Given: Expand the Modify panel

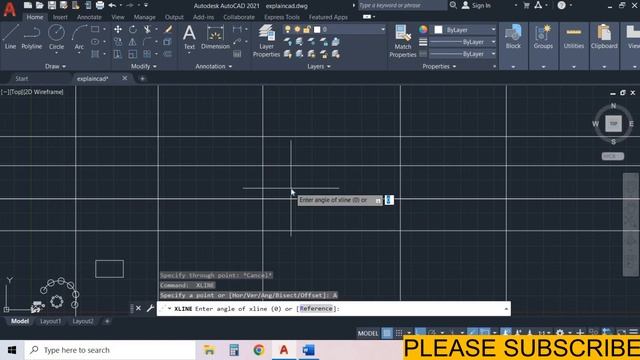Looking at the screenshot, I should [144, 66].
